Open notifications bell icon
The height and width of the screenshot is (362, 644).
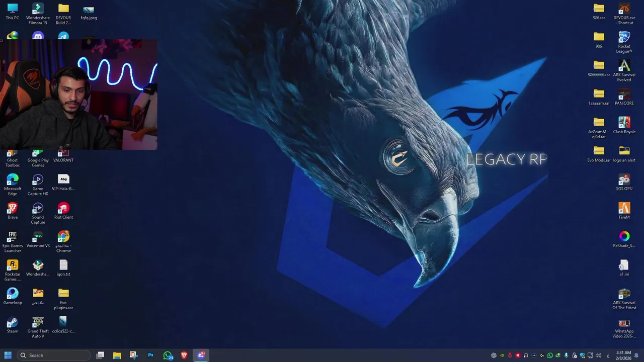click(x=636, y=355)
